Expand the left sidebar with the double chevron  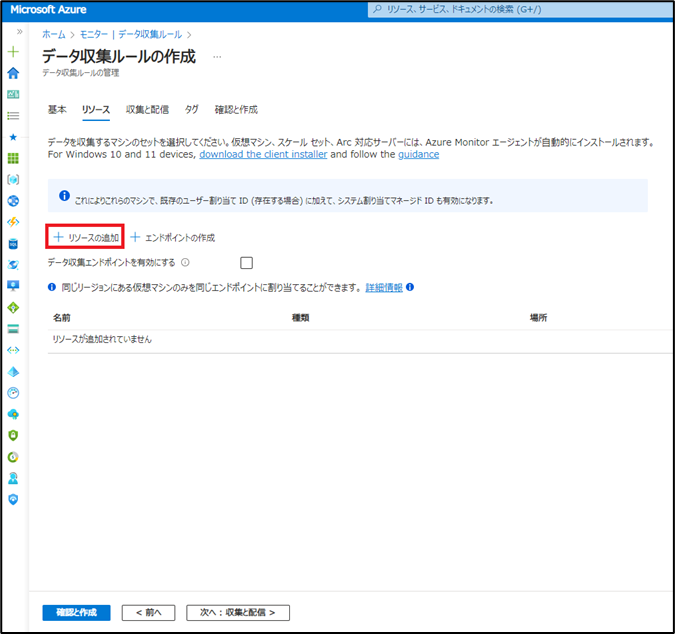click(19, 31)
